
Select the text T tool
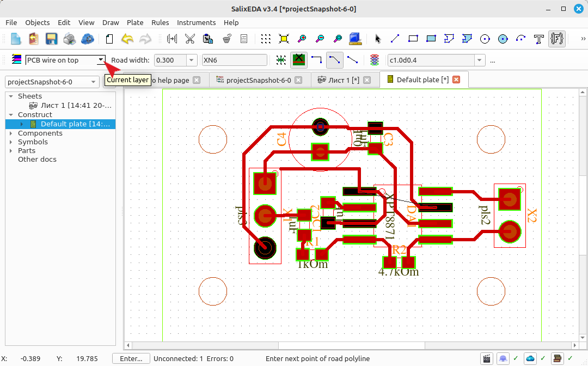(539, 39)
